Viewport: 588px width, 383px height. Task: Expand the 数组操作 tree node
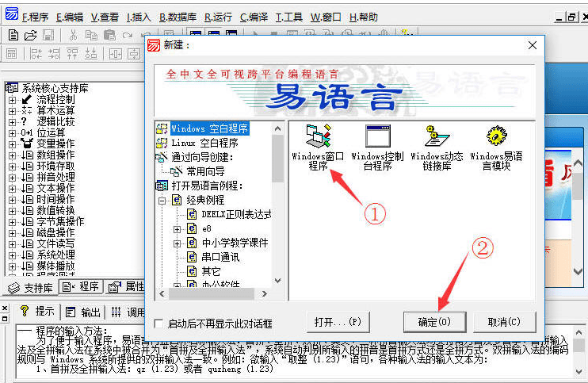click(12, 155)
